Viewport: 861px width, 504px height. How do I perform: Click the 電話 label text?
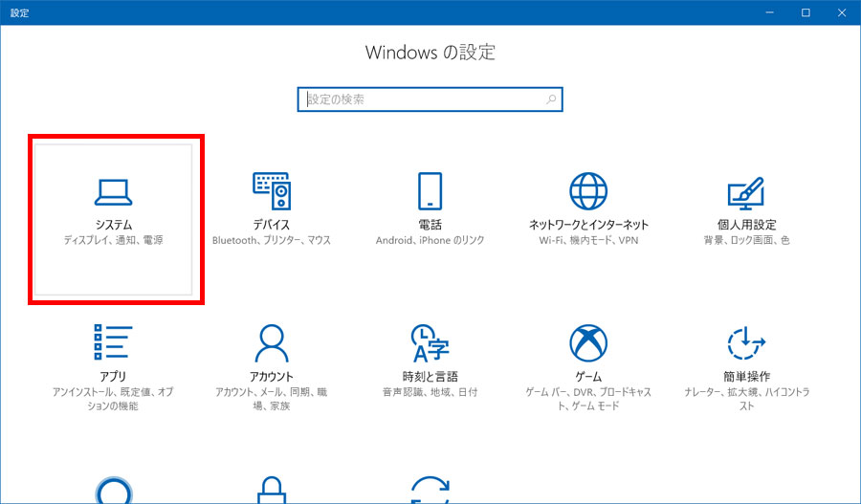point(430,225)
